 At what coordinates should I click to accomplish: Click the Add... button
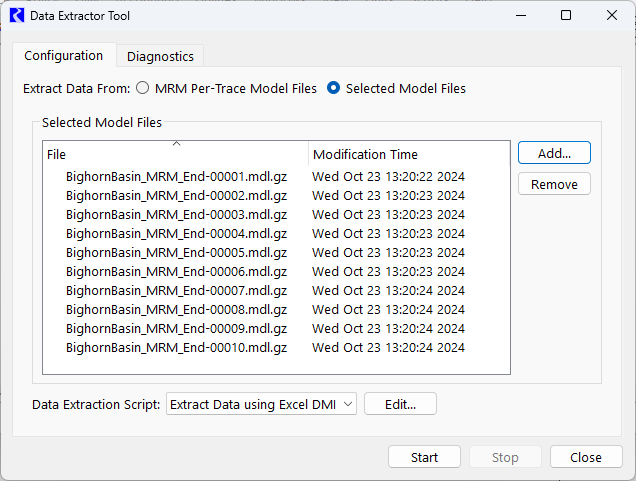[x=554, y=153]
